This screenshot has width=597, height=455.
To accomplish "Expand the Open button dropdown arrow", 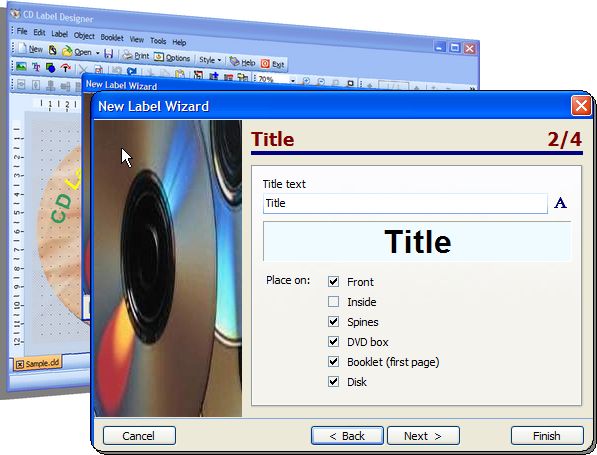I will coord(97,53).
